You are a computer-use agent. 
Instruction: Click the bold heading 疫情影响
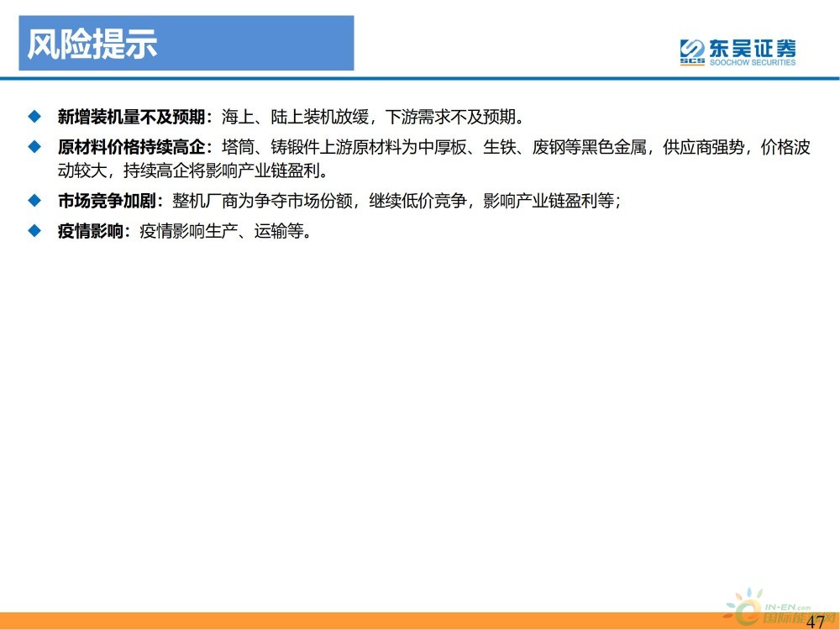click(x=90, y=232)
